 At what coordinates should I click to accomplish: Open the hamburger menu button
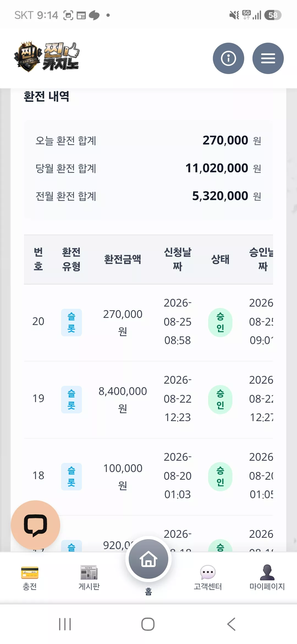coord(268,58)
